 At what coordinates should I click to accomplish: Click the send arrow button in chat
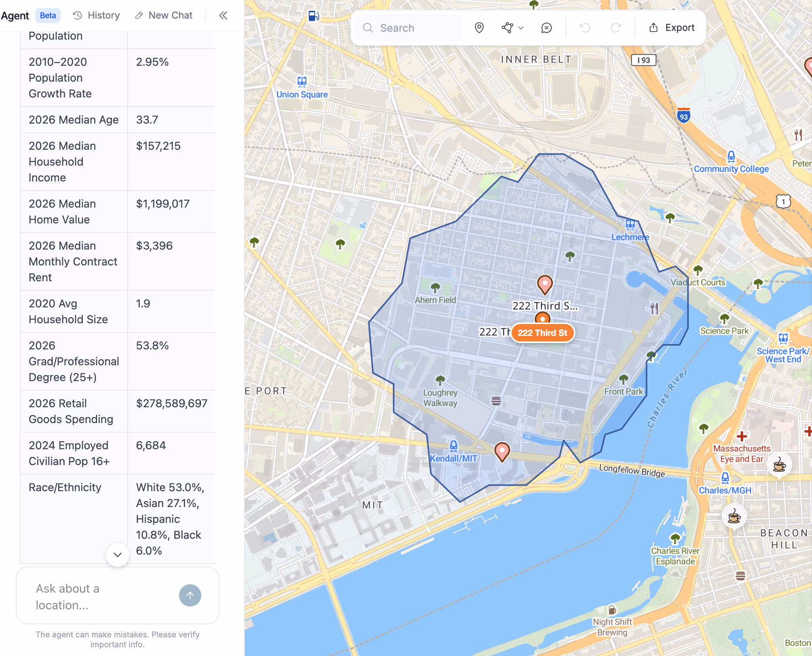[190, 595]
